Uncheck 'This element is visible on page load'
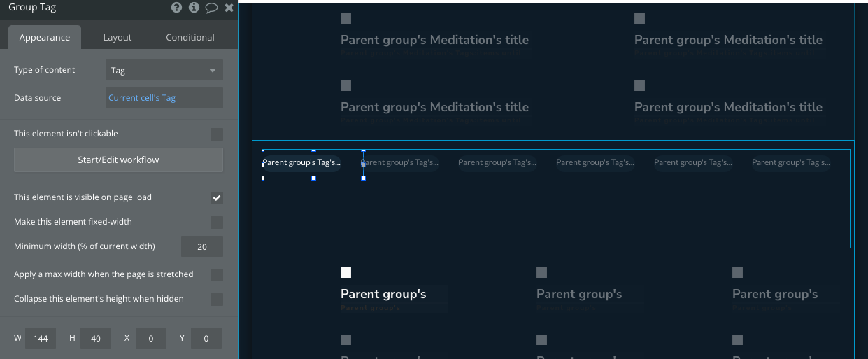The image size is (868, 359). 217,197
